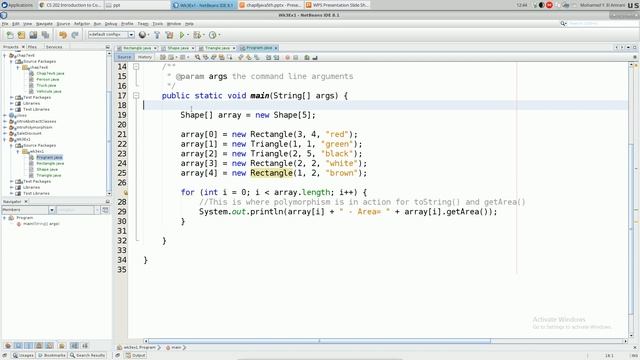Open the Refactor menu
This screenshot has height=360, width=640.
click(x=82, y=24)
